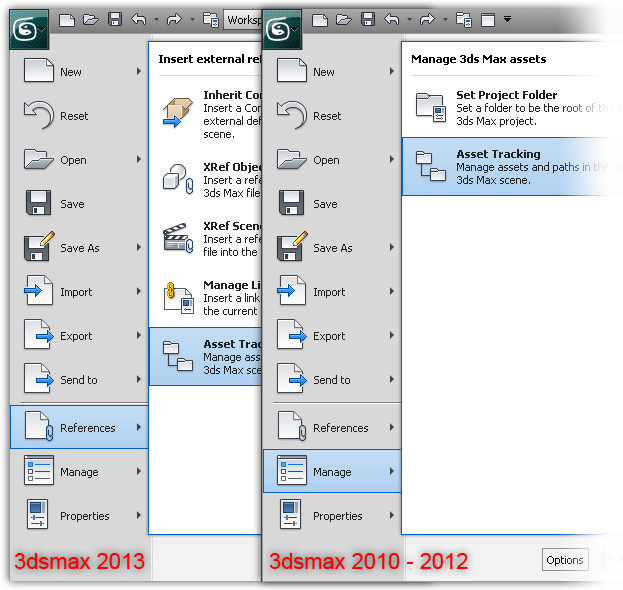Select Import in the 2013 menu
623x590 pixels.
(79, 292)
